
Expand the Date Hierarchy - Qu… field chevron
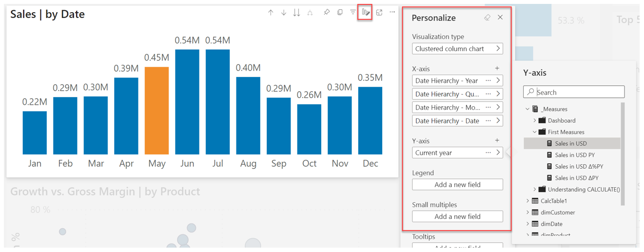pyautogui.click(x=498, y=94)
